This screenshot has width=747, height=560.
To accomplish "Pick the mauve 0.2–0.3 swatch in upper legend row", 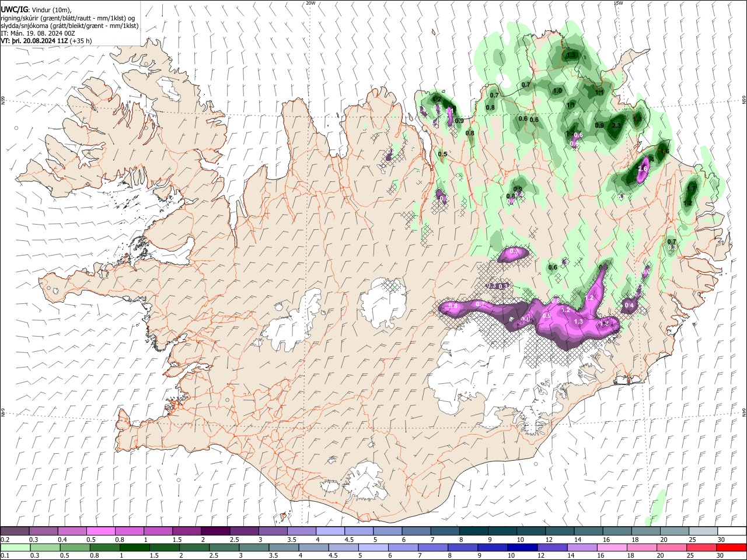I will 15,531.
